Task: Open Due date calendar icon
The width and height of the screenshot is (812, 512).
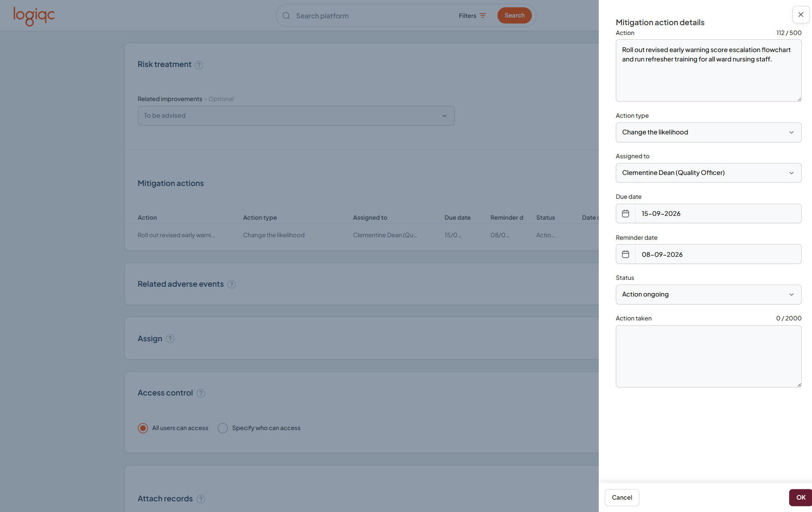Action: pyautogui.click(x=626, y=213)
